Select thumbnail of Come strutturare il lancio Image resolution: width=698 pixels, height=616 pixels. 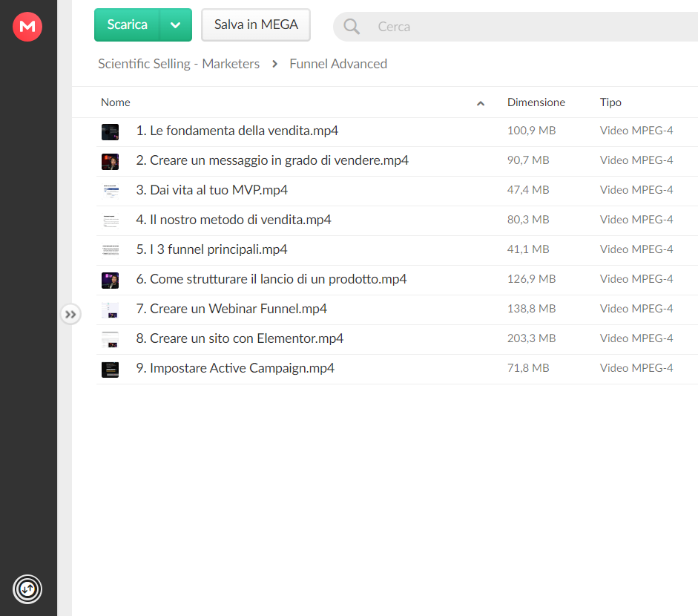[x=110, y=281]
